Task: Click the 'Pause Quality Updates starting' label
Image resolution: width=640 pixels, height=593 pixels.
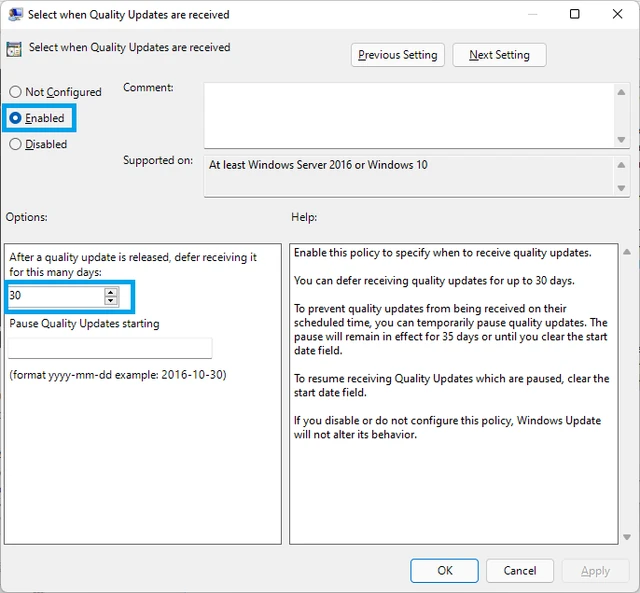Action: tap(84, 324)
